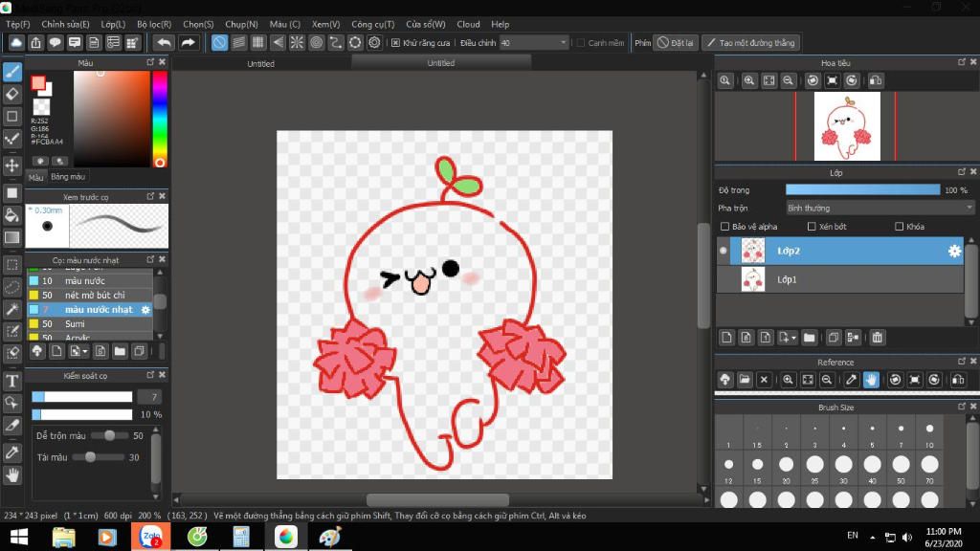Enable the concentric circle snap guide
Screen dimensions: 980x551
[x=316, y=42]
